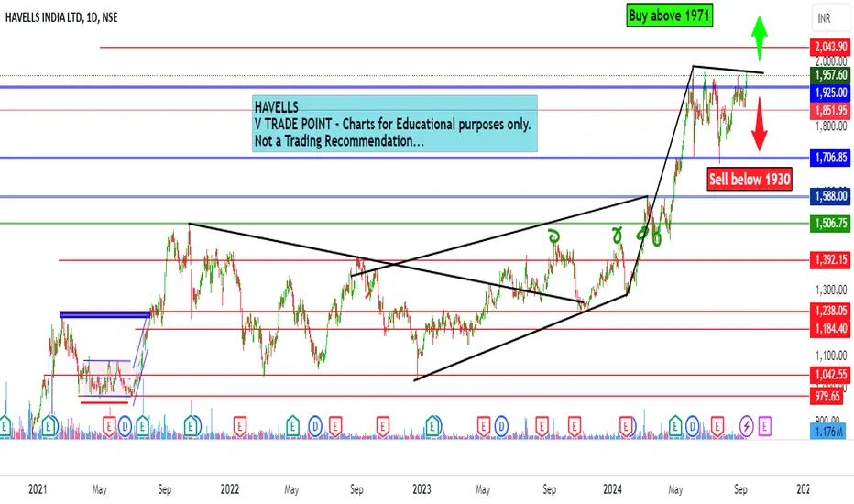Open the purple square upcoming earnings marker
Viewport: 854px width, 504px height.
click(765, 426)
